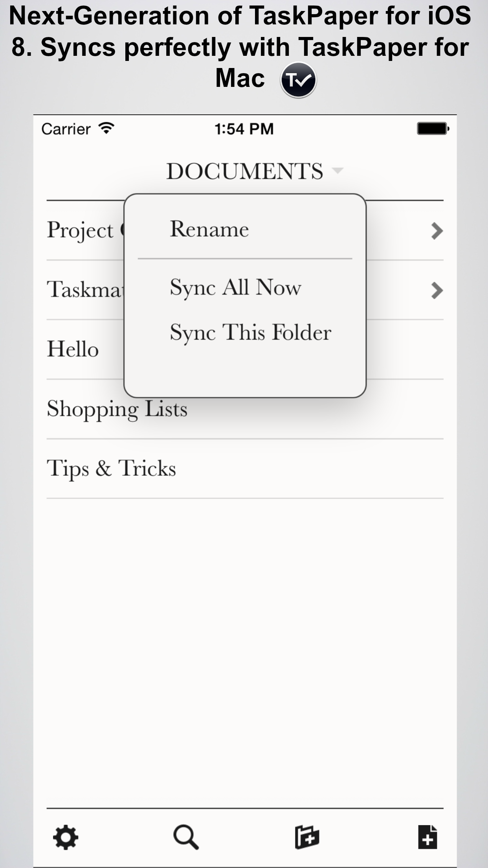The height and width of the screenshot is (868, 488).
Task: Select Sync All Now menu item
Action: 235,288
